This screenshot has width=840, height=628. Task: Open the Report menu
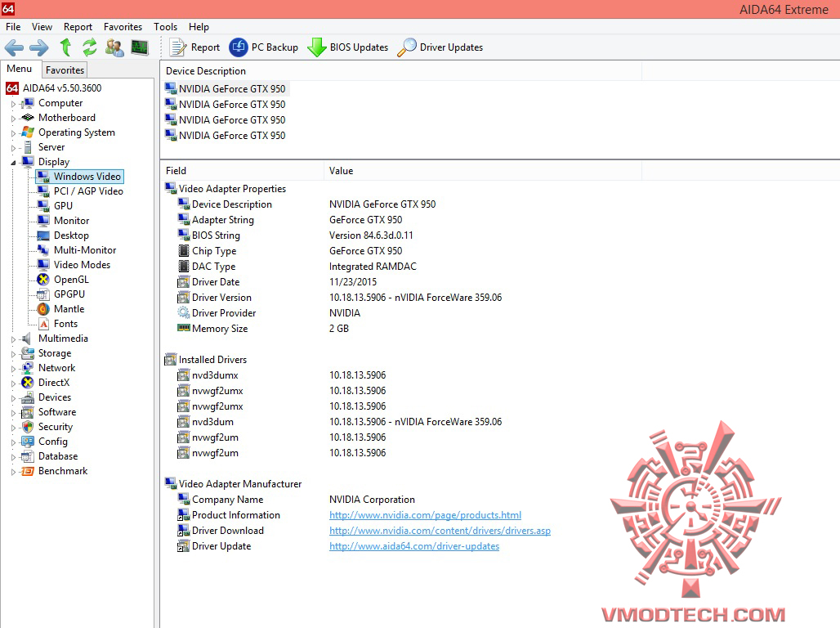coord(78,27)
